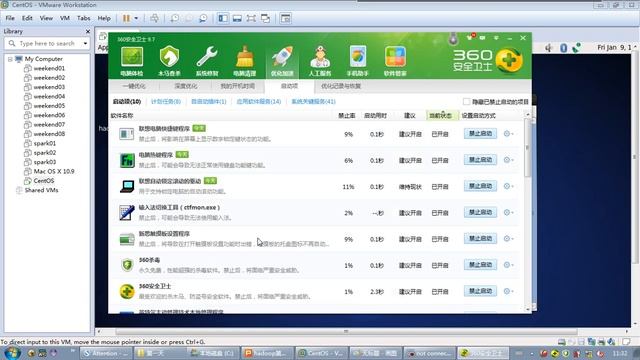The width and height of the screenshot is (640, 360).
Task: Click pen icon of ctfmon.exe row
Action: [x=127, y=213]
